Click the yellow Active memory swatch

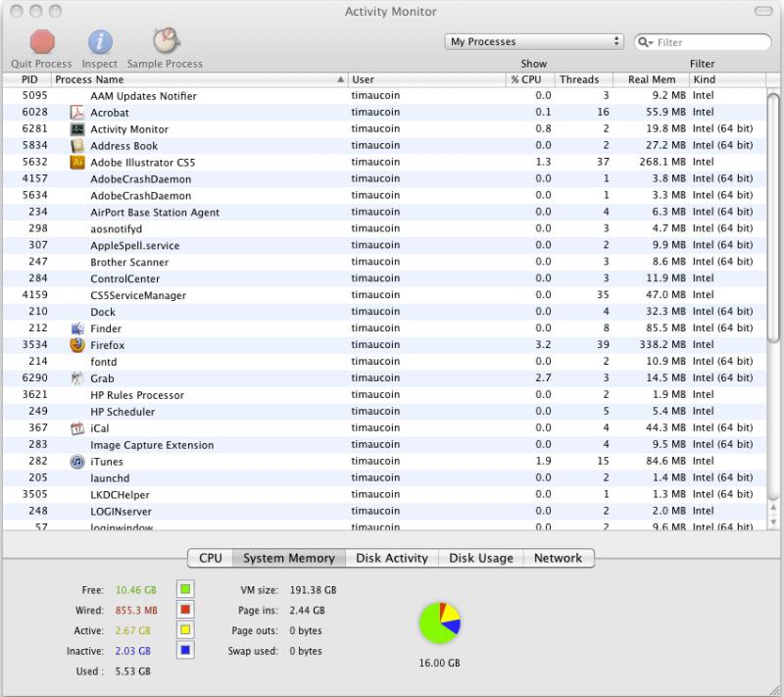[x=185, y=630]
